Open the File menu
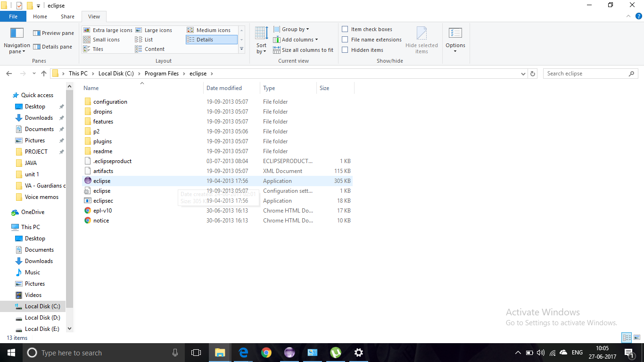 click(x=13, y=16)
